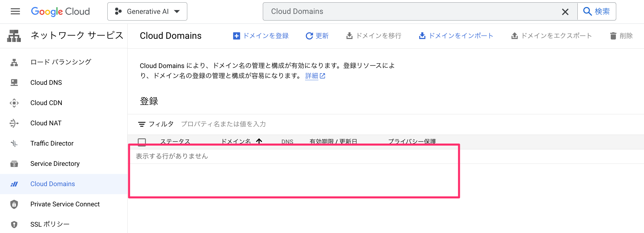This screenshot has width=644, height=233.
Task: Click the load balancing sidebar icon
Action: pyautogui.click(x=14, y=63)
